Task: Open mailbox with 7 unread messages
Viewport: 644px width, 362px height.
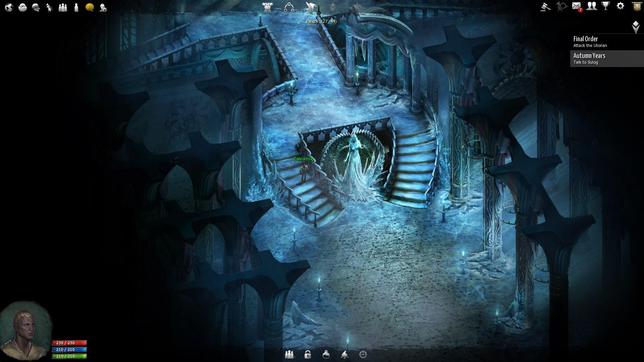Action: click(x=577, y=6)
